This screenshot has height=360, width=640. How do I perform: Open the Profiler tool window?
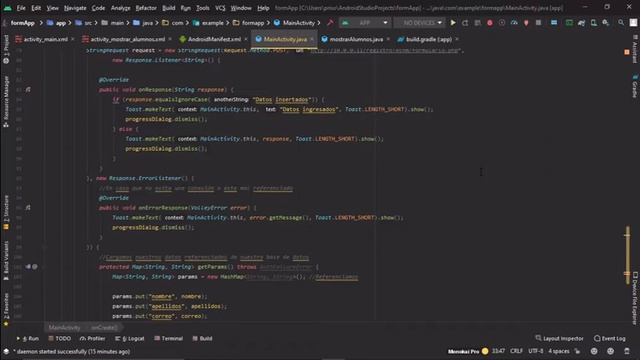(x=93, y=338)
